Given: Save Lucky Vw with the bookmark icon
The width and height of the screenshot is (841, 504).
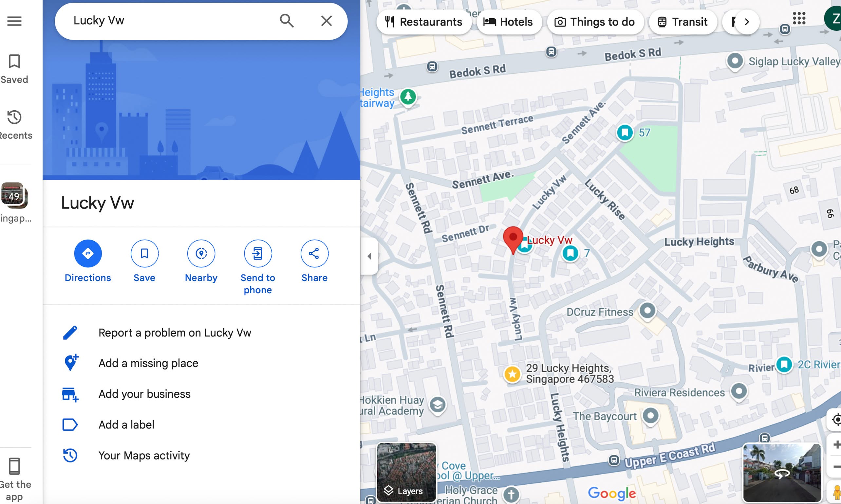Looking at the screenshot, I should tap(144, 253).
